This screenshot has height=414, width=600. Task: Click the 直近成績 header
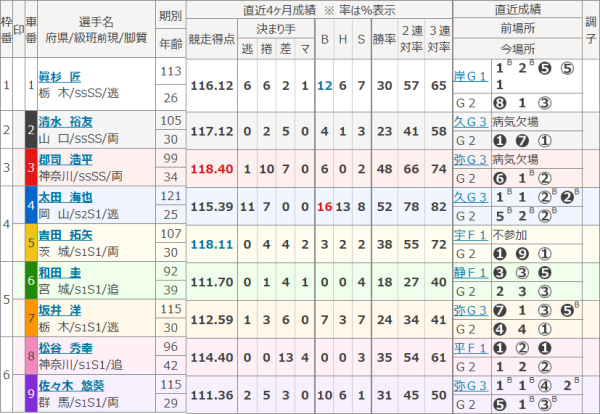tap(517, 9)
